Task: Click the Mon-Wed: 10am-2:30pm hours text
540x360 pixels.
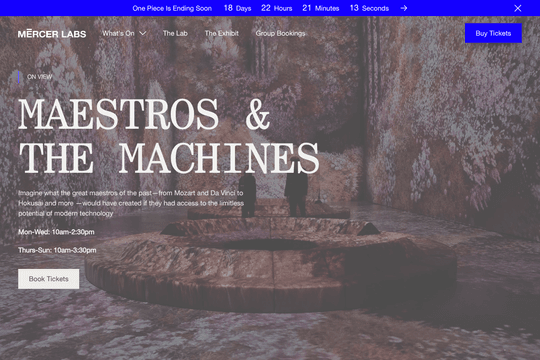Action: [56, 232]
